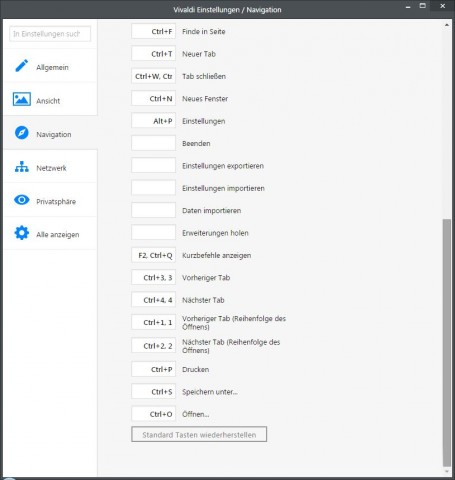Edit Ctrl+2 shortcut for Nächster Tab Reihenfolge
The height and width of the screenshot is (480, 455).
153,346
